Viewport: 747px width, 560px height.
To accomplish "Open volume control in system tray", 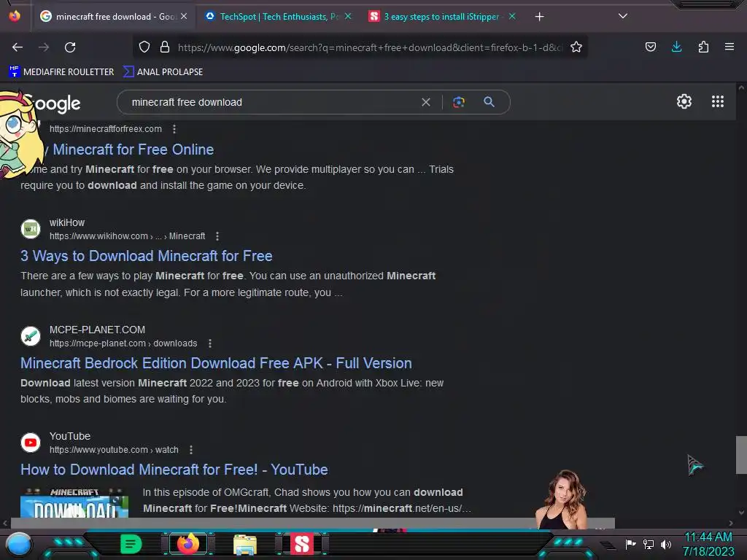I will point(665,544).
